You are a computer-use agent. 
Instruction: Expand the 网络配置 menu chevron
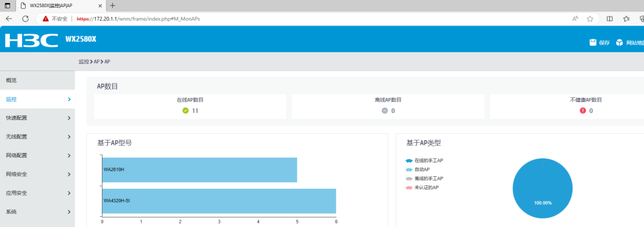[69, 155]
